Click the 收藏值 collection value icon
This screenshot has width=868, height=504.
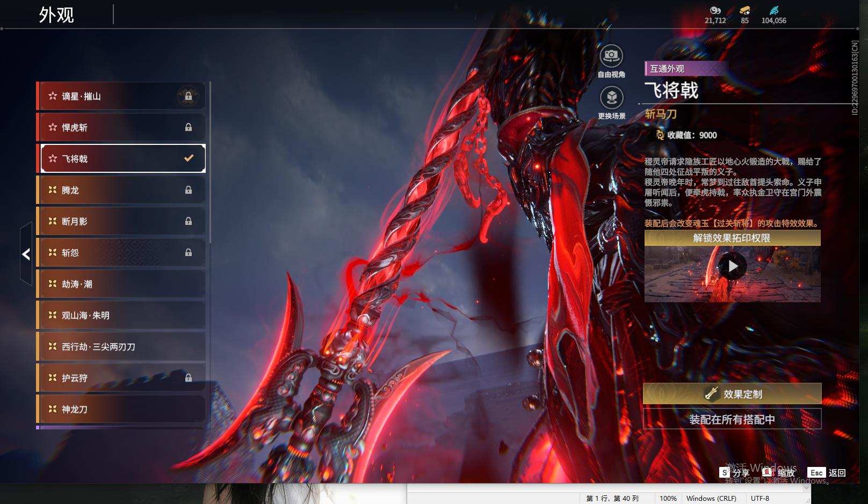pos(660,135)
